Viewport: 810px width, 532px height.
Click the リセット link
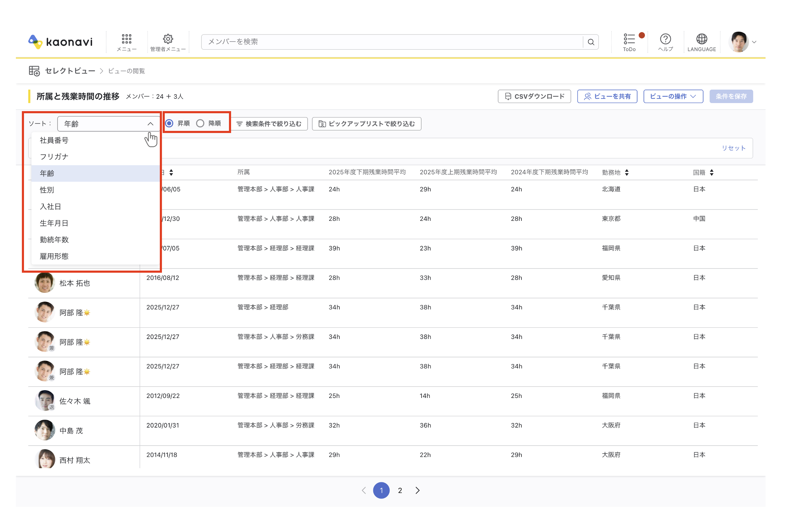pos(733,148)
